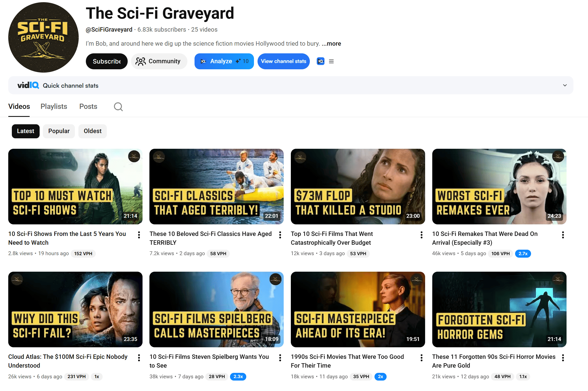Open options menu for Forgotten 90s Horror video
Screen dimensions: 588x391
[x=563, y=358]
